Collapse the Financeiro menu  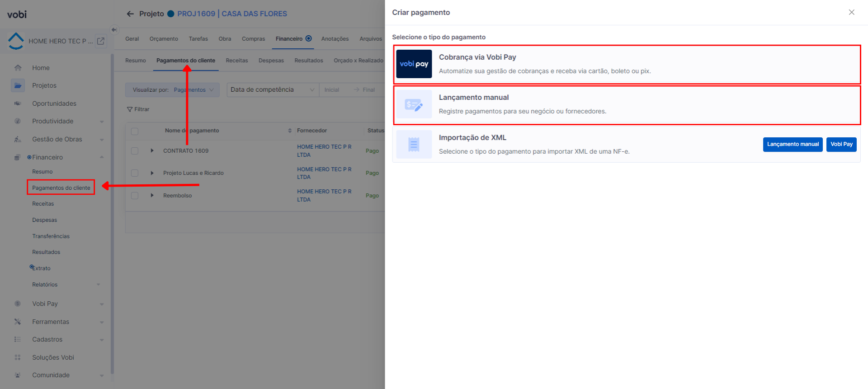click(102, 157)
